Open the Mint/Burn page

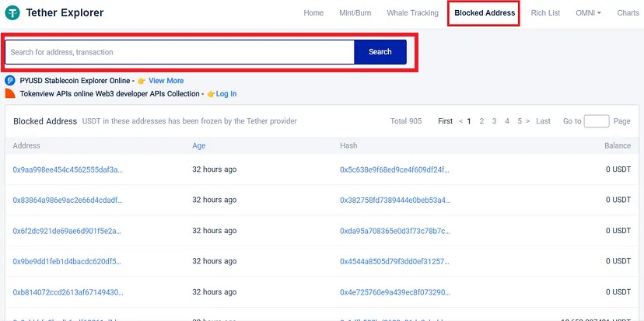click(355, 12)
